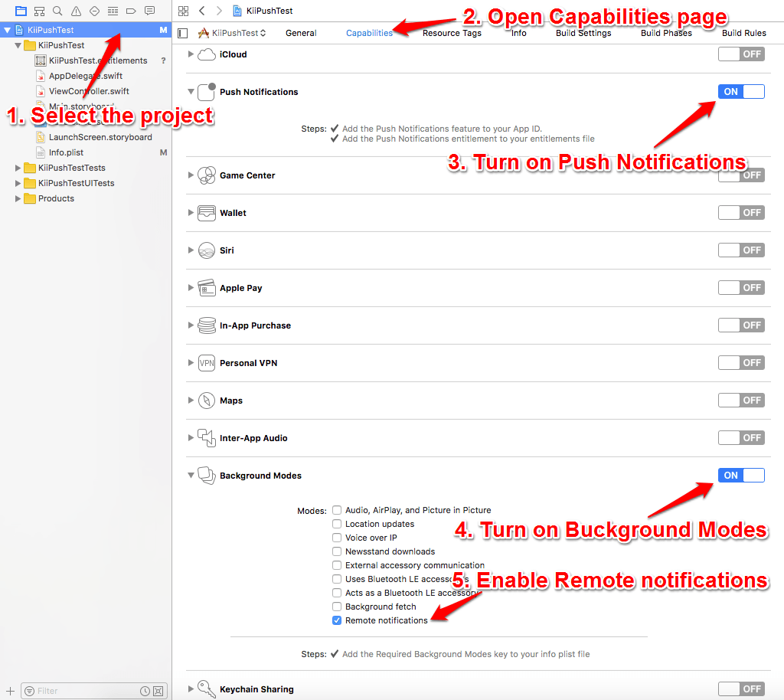Toggle the targets list sidebar icon

(182, 33)
